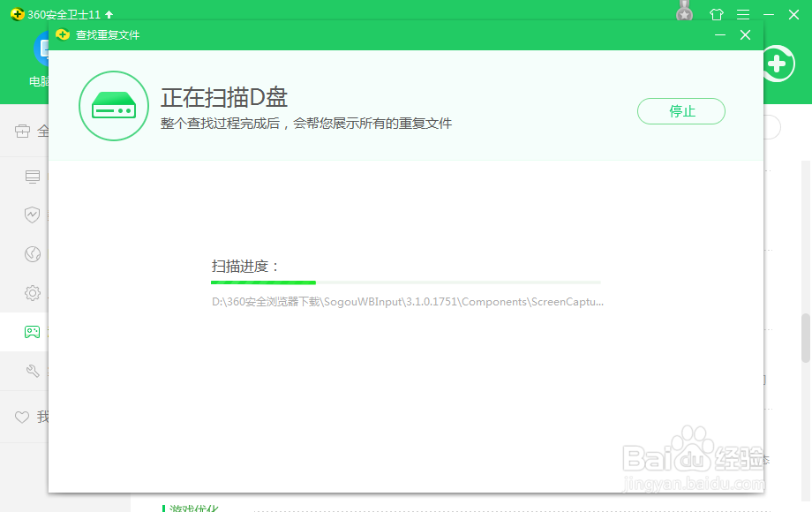Open the T-shirt skin theme selector in titlebar
The height and width of the screenshot is (512, 812).
(717, 14)
